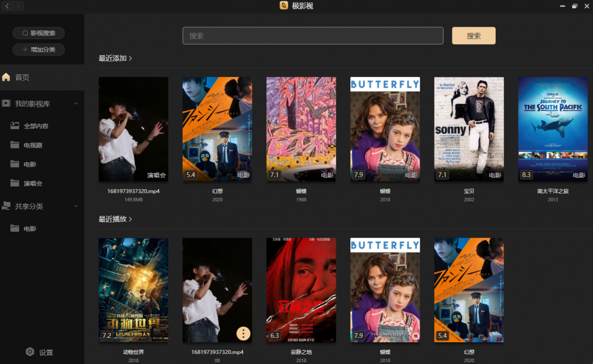Open 幻想 2020 poster in 最近添加
Screen dimensions: 593x364
point(218,129)
